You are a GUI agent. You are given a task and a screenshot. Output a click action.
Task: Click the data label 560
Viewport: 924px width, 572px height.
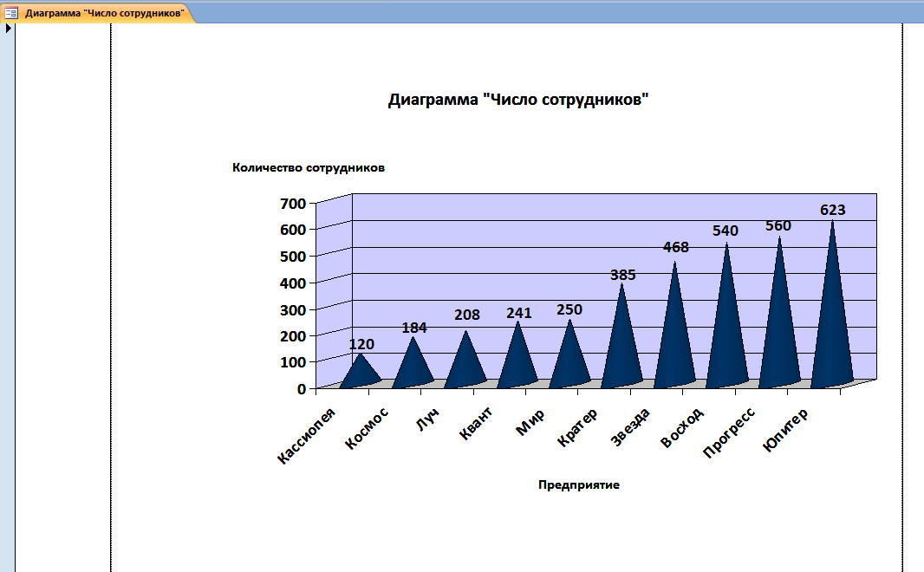coord(778,225)
